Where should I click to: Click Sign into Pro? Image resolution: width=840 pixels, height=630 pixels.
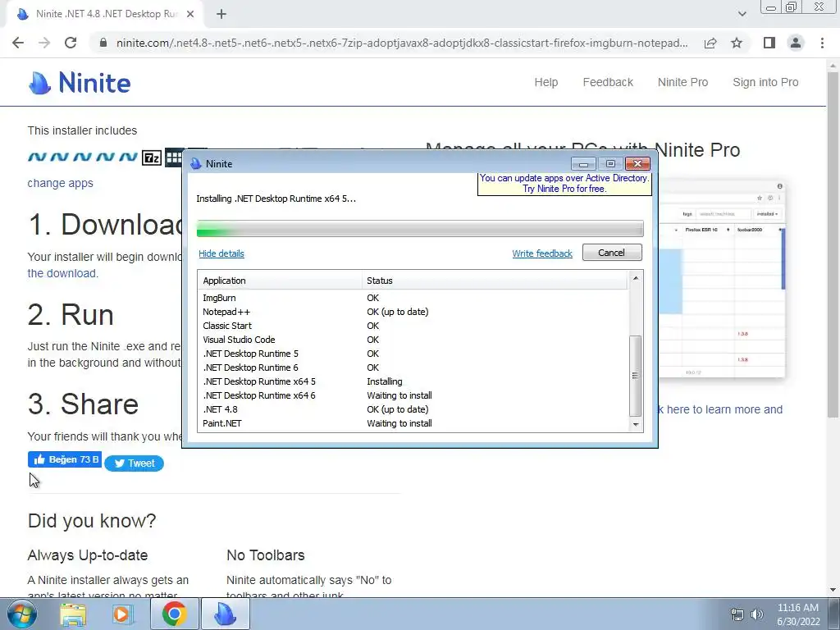765,82
